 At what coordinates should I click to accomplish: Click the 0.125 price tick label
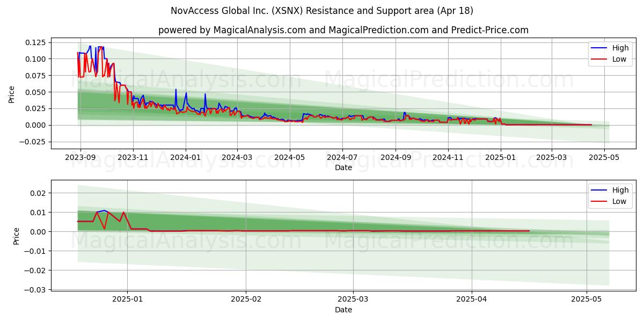tap(36, 42)
